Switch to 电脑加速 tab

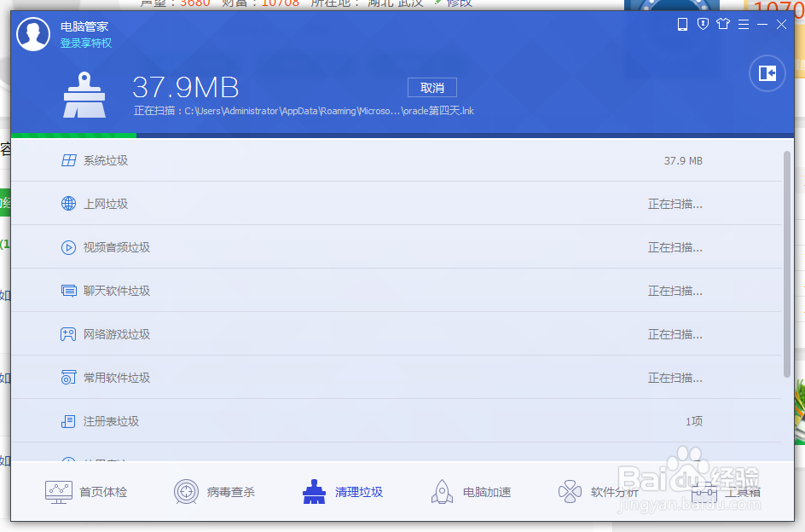471,492
